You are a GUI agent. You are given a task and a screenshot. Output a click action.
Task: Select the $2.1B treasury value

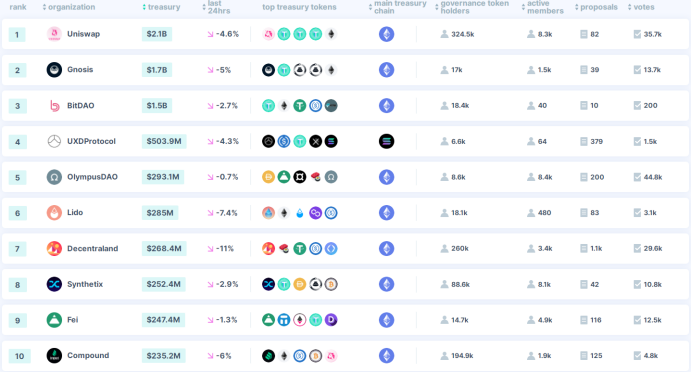tap(157, 34)
